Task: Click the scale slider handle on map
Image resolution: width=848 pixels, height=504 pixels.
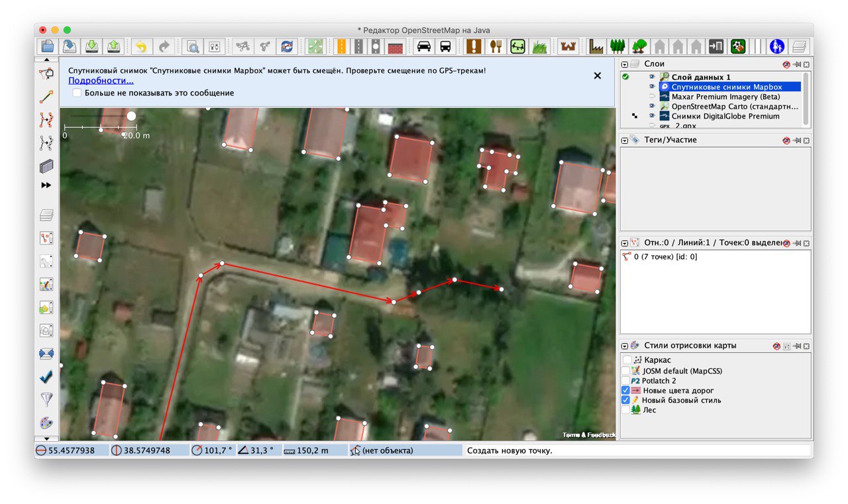Action: coord(131,116)
